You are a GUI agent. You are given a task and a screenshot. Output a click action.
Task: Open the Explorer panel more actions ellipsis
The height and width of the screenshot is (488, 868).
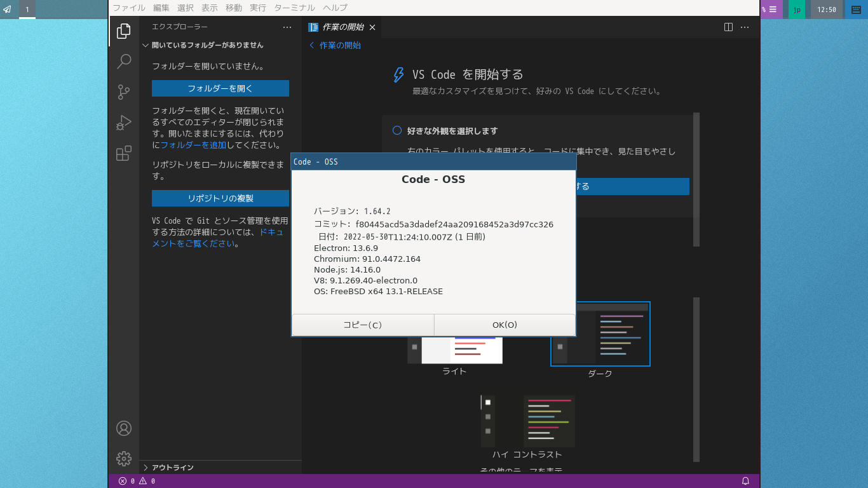(287, 27)
